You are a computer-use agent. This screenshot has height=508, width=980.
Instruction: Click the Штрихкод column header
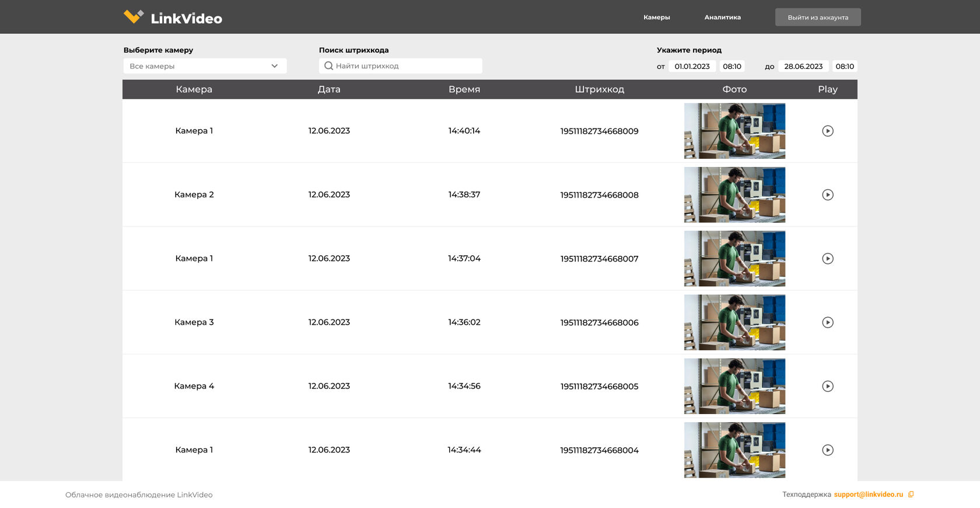pyautogui.click(x=600, y=89)
